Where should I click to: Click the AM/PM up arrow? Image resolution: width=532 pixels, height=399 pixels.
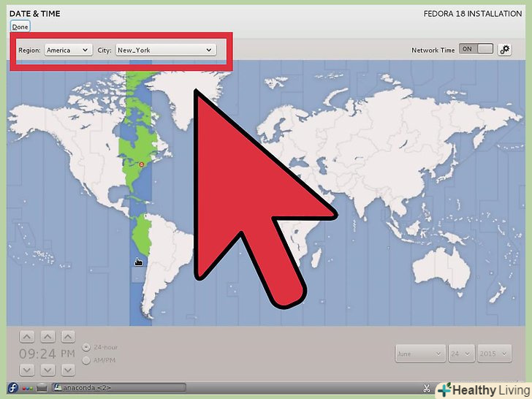(68, 337)
